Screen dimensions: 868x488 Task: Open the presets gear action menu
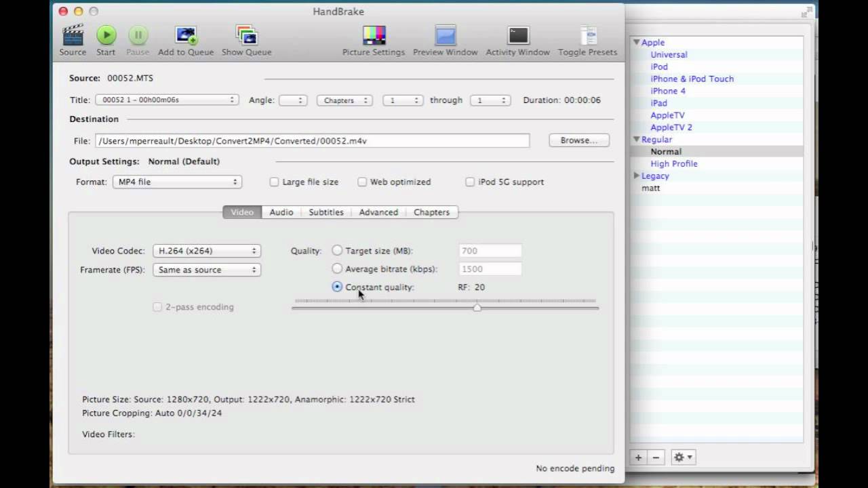[682, 457]
